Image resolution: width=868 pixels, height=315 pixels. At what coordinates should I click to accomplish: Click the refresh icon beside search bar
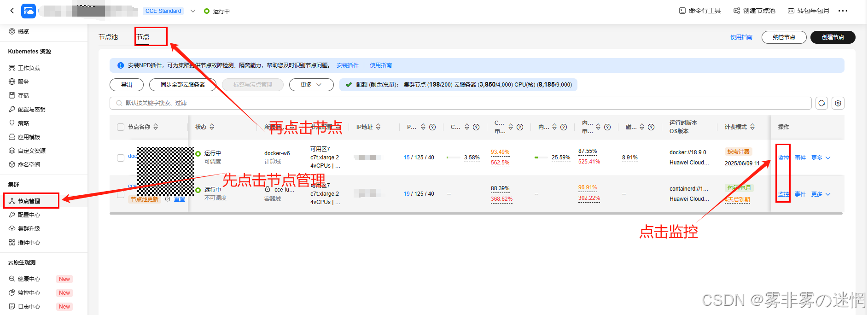[821, 103]
